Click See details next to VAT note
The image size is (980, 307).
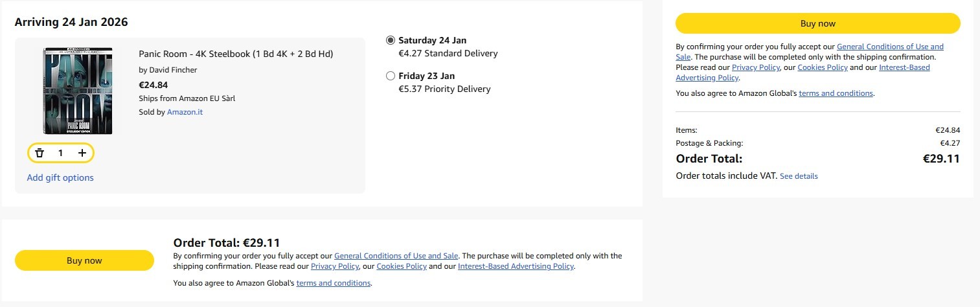tap(799, 176)
